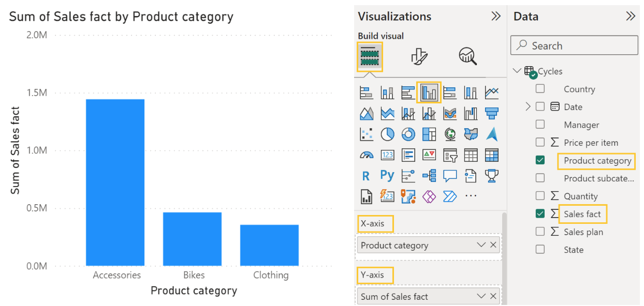Screen dimensions: 644x306
Task: Switch to Format visual tab
Action: [x=419, y=56]
